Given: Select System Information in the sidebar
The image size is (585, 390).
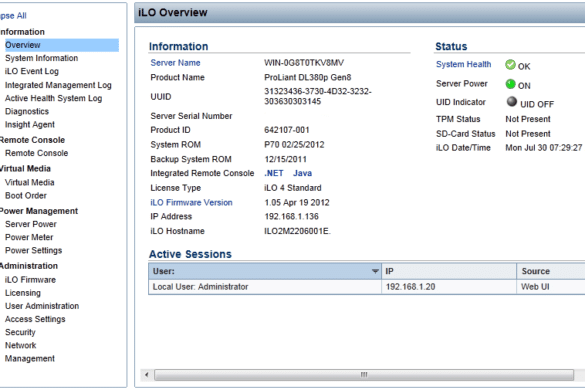Looking at the screenshot, I should click(41, 58).
